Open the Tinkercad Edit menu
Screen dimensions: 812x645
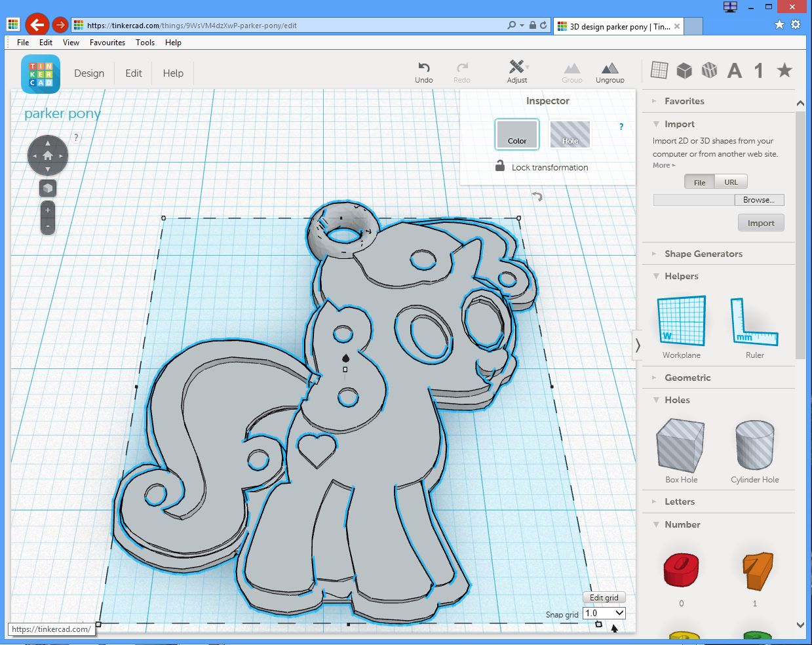point(134,73)
